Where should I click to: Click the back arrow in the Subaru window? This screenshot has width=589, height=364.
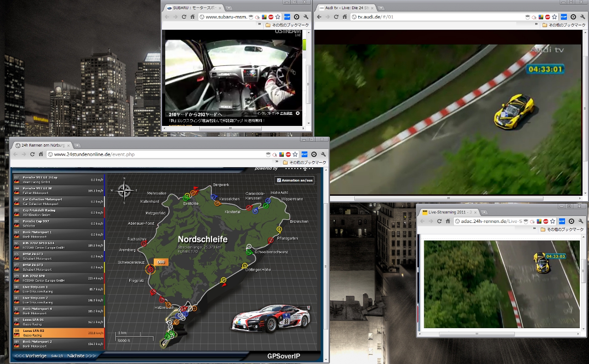[167, 17]
